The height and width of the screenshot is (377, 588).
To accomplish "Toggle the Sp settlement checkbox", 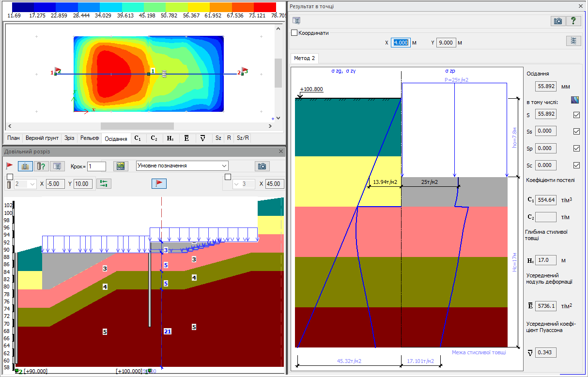I will point(576,148).
